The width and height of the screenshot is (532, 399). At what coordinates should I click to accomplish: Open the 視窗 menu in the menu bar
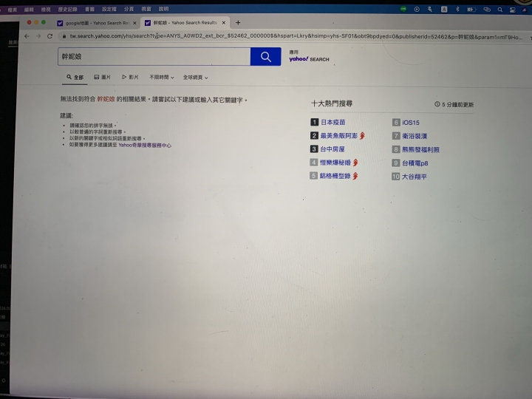click(146, 9)
